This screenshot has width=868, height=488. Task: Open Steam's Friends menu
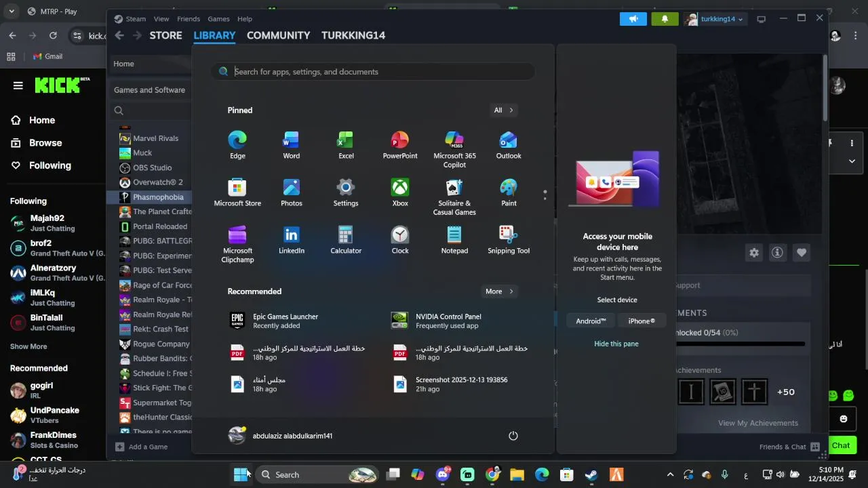click(189, 19)
